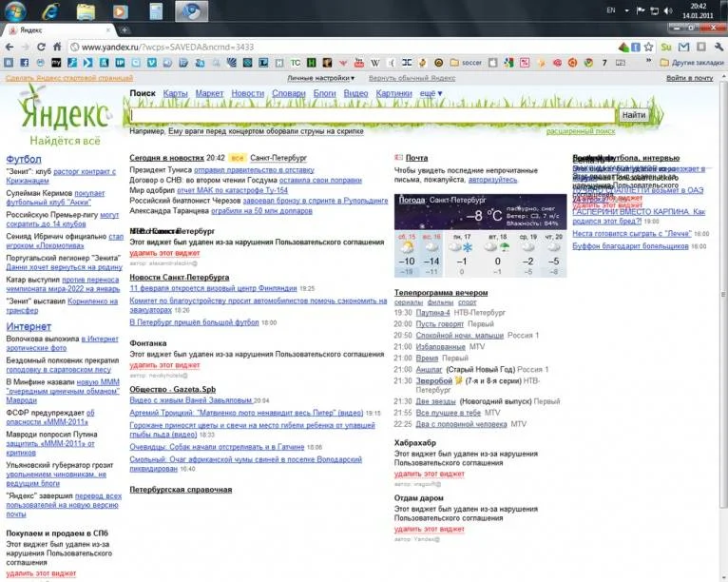Click 'Войти в почту' link
The image size is (728, 582).
pos(689,78)
